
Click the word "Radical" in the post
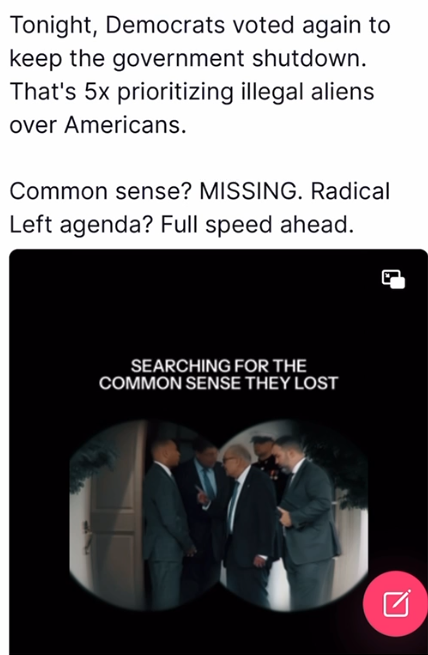tap(350, 192)
